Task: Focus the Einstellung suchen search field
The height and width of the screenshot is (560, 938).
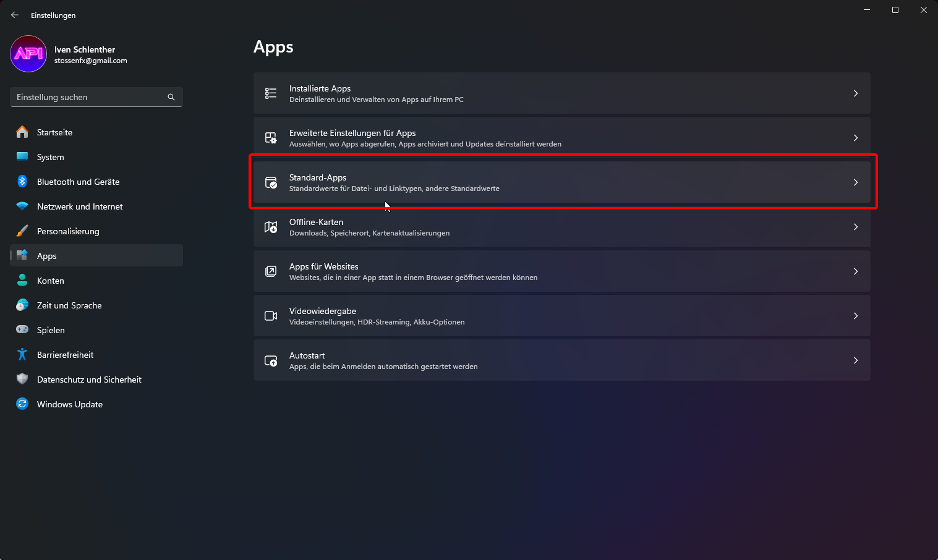Action: click(x=90, y=97)
